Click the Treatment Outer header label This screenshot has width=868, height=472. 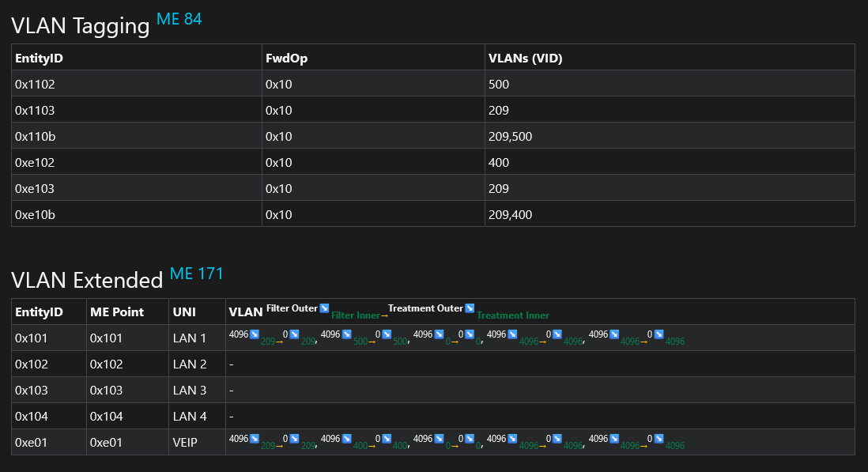click(425, 308)
